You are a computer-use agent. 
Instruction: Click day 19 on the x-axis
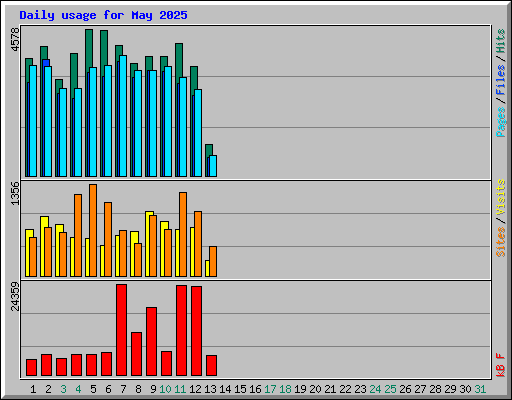[300, 389]
